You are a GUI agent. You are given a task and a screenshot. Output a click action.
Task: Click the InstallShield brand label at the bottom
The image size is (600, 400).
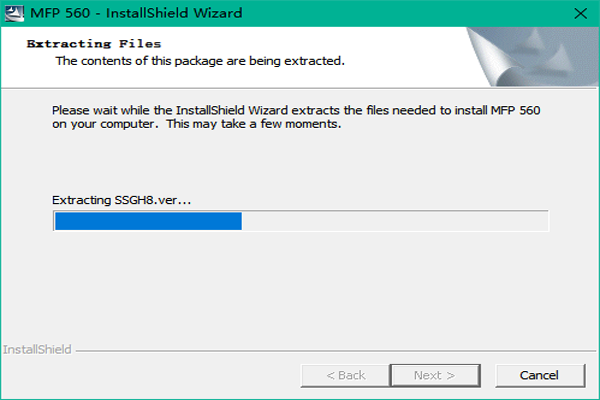point(37,349)
